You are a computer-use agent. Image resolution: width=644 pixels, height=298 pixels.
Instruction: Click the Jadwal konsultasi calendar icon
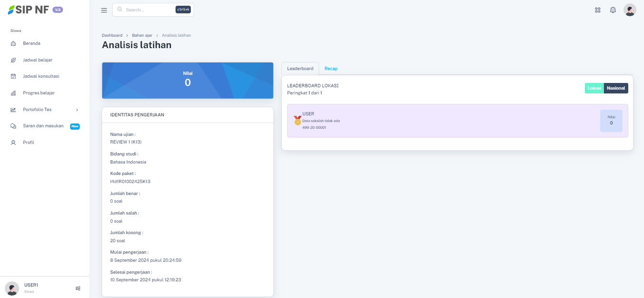tap(13, 76)
